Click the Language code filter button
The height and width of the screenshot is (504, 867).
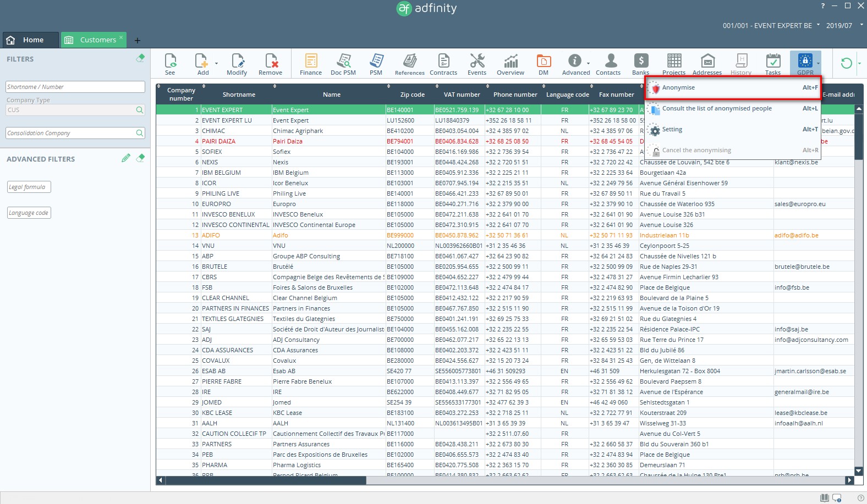(x=29, y=213)
